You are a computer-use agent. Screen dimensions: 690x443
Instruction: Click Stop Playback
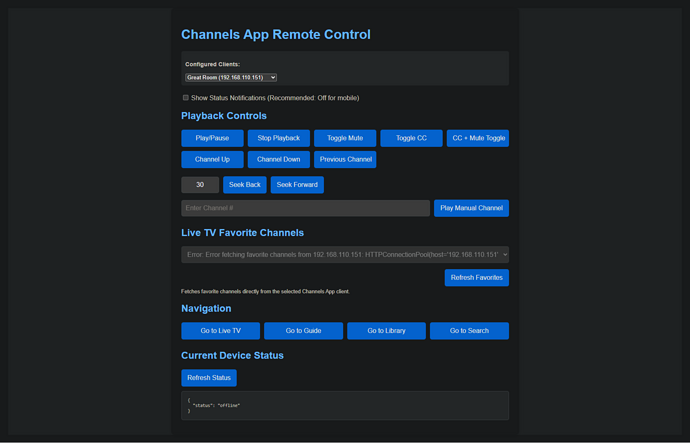278,138
